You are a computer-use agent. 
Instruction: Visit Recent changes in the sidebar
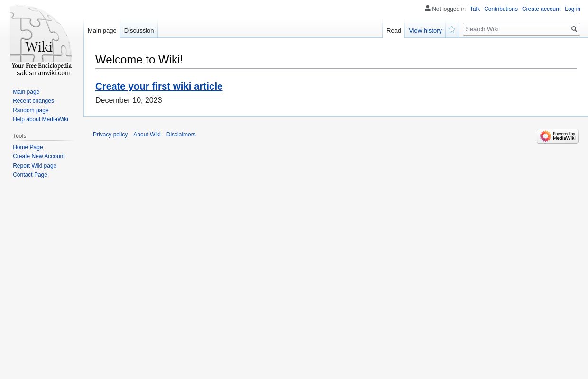33,101
